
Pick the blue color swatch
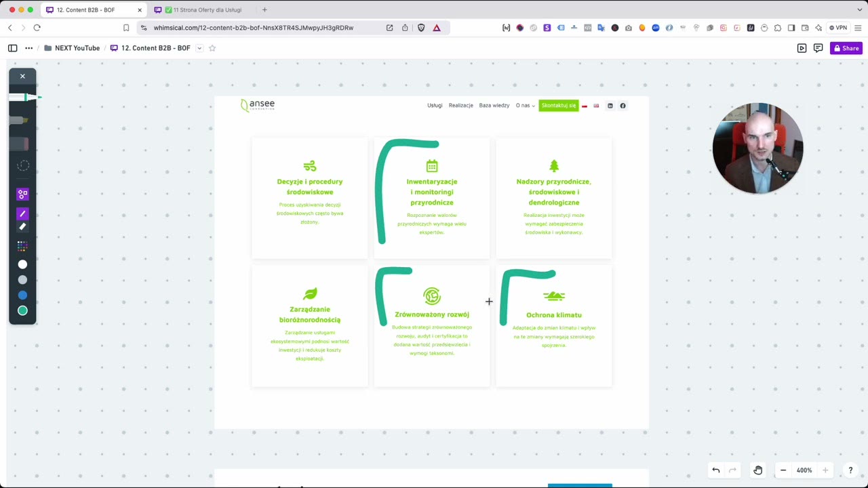point(22,295)
